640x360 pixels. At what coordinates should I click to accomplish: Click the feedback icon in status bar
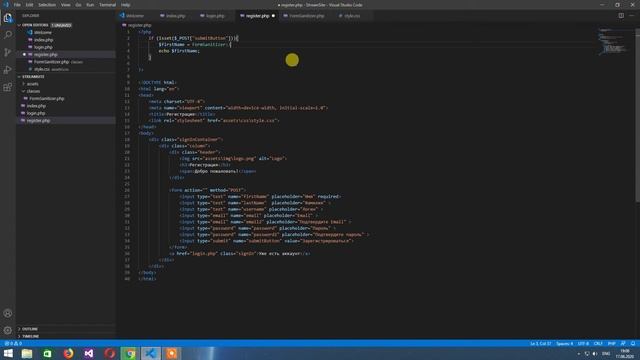(x=623, y=344)
